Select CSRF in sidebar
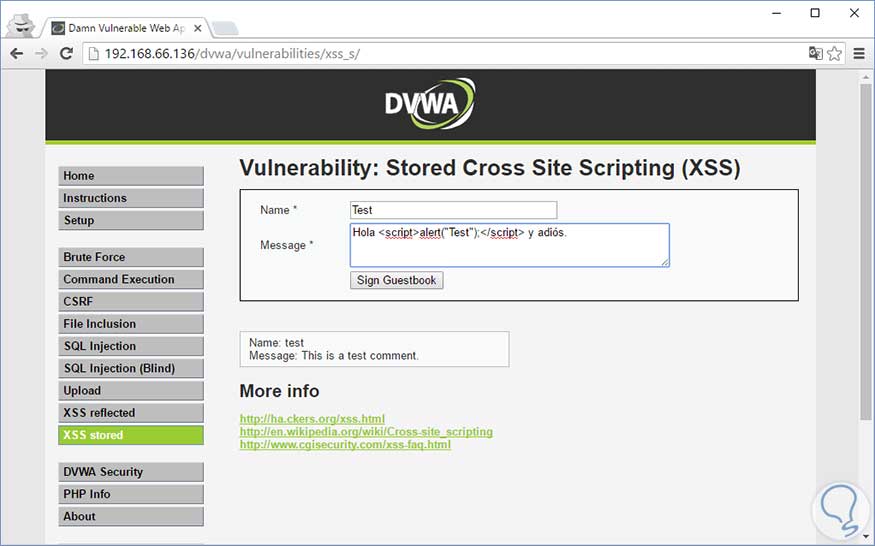 (x=131, y=301)
